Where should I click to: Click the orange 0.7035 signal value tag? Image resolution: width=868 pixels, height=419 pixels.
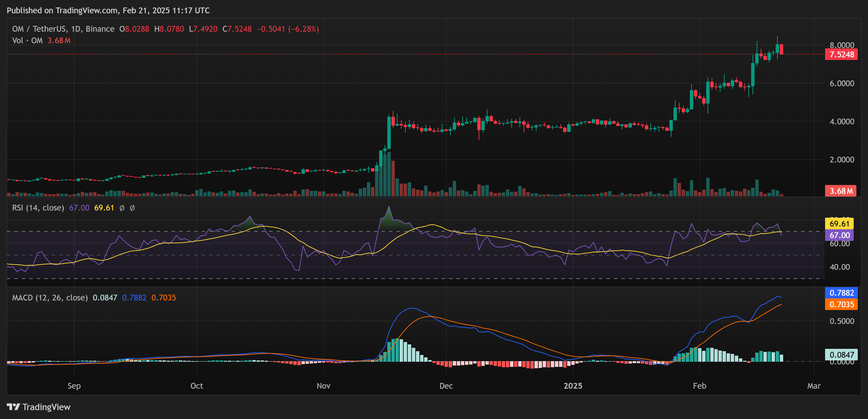(841, 304)
